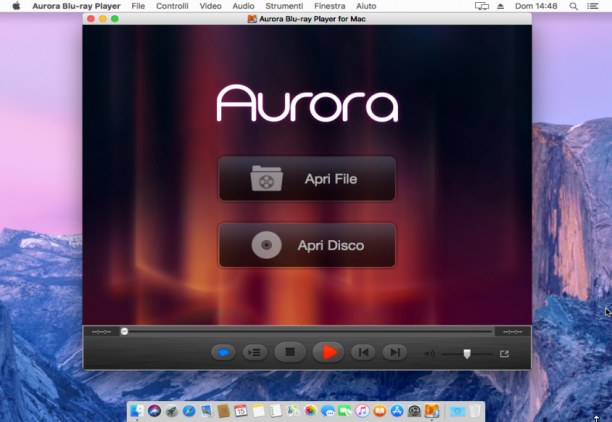Open the Video menu
612x422 pixels.
coord(210,6)
